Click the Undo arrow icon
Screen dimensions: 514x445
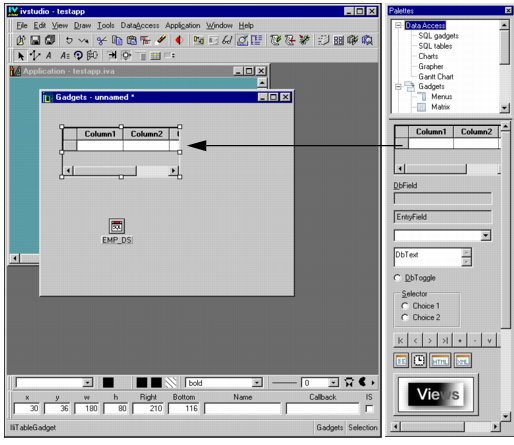point(69,41)
